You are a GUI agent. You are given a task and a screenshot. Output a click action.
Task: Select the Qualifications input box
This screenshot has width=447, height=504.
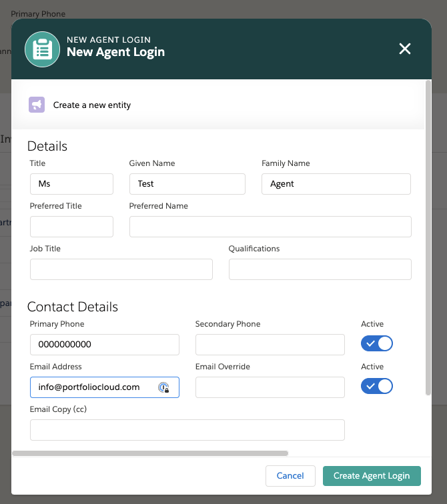pyautogui.click(x=320, y=269)
